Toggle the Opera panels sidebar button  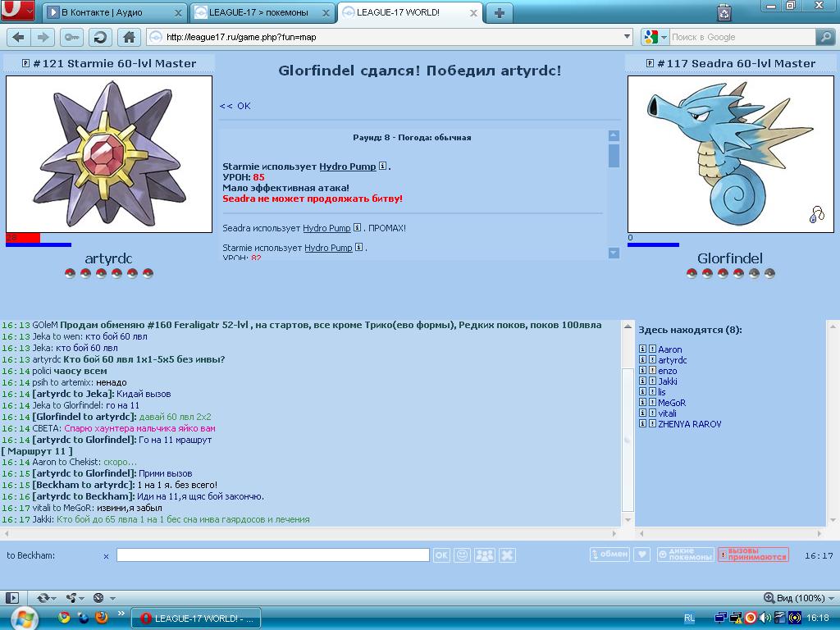click(11, 598)
